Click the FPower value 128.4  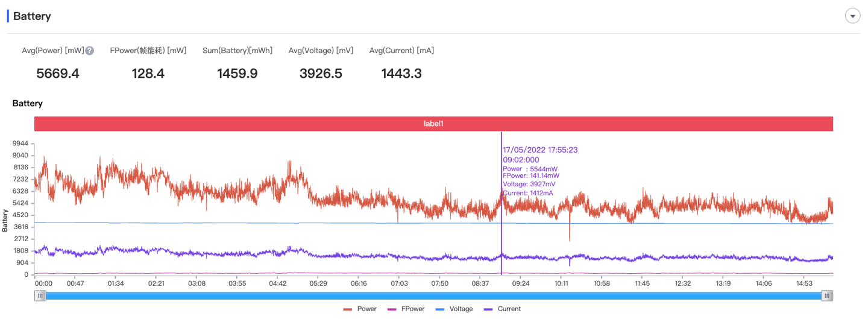tap(148, 74)
